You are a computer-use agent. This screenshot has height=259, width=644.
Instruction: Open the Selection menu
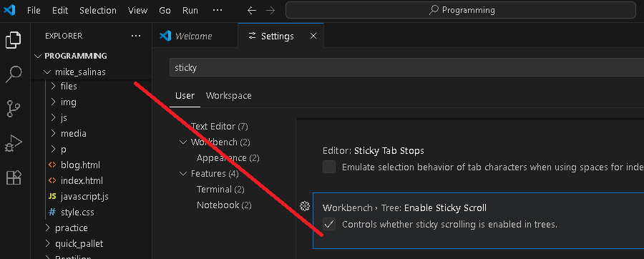(98, 11)
